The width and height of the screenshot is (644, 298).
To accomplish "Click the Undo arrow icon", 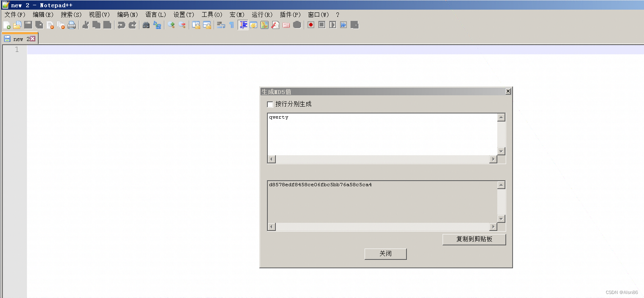I will point(121,25).
